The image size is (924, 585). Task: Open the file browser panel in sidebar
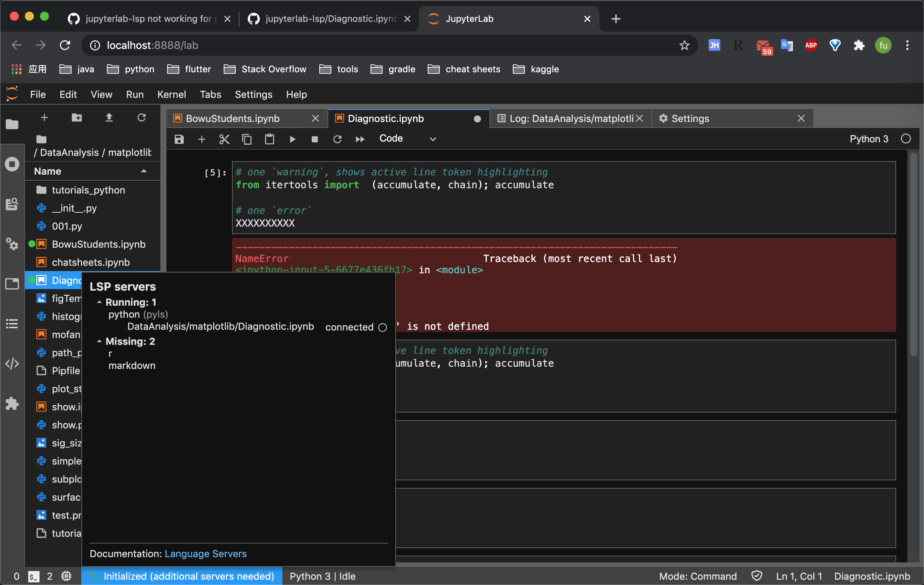(x=12, y=124)
